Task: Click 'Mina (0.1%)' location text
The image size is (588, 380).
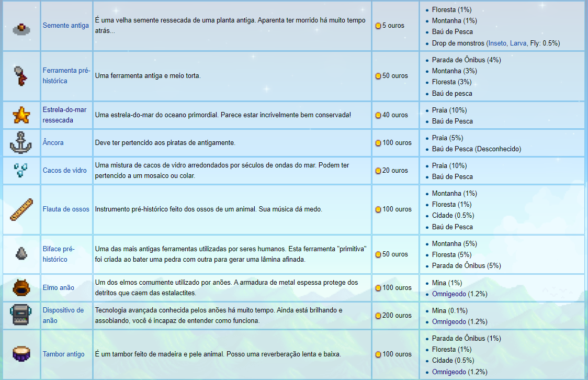Action: coord(449,311)
